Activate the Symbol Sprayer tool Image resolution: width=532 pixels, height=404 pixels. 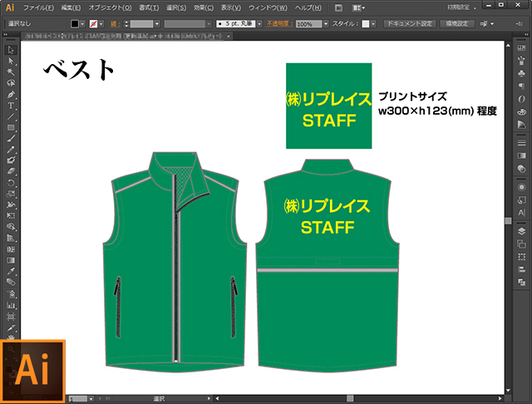click(x=11, y=293)
